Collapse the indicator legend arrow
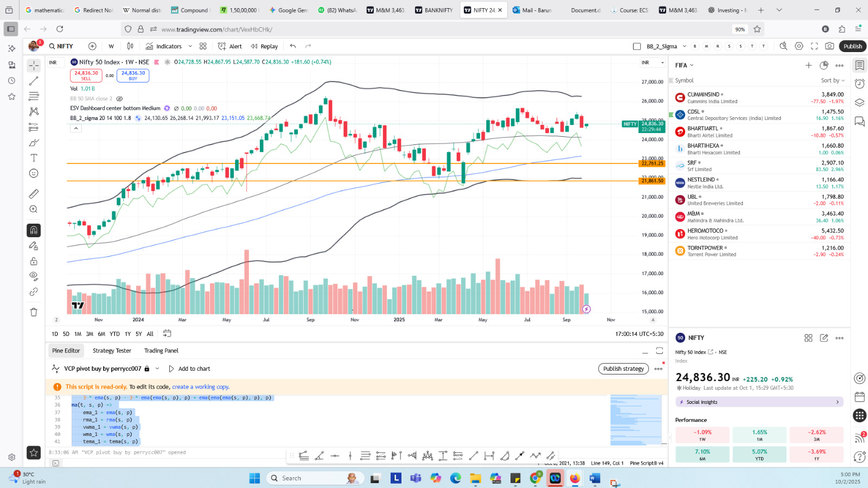868x488 pixels. [76, 128]
